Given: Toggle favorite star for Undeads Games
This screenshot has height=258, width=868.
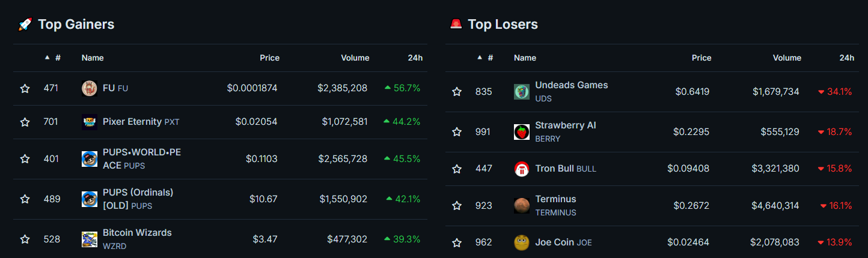Looking at the screenshot, I should 457,92.
